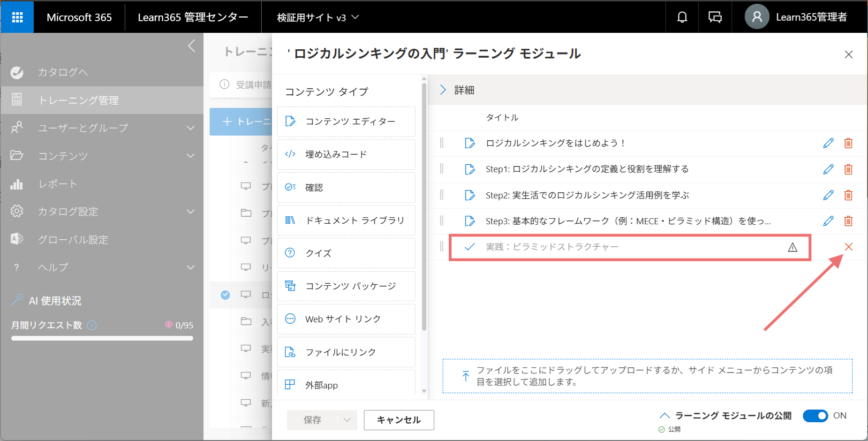Image resolution: width=868 pixels, height=441 pixels.
Task: Edit the Step3 item with pencil icon
Action: [829, 221]
